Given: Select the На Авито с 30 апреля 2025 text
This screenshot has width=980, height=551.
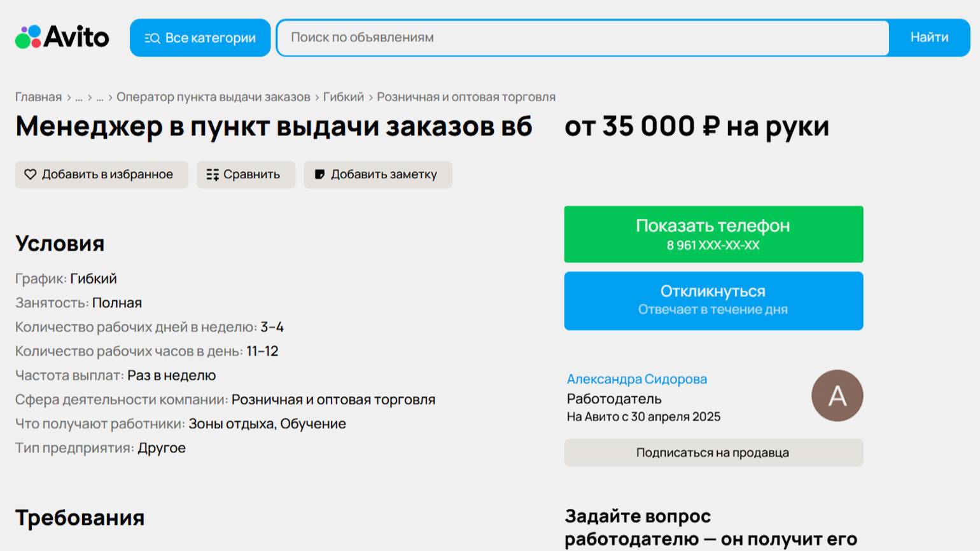Looking at the screenshot, I should (x=643, y=417).
